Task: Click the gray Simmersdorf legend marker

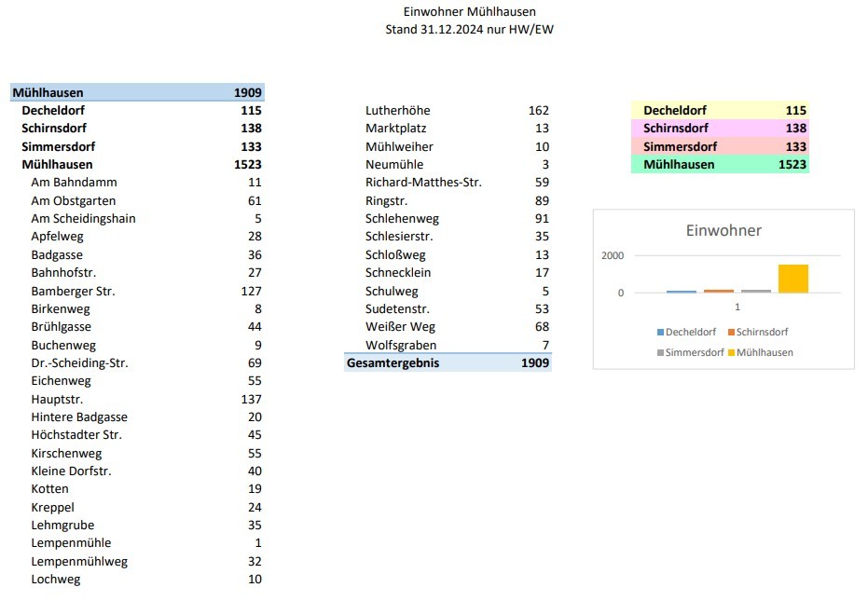Action: 660,352
